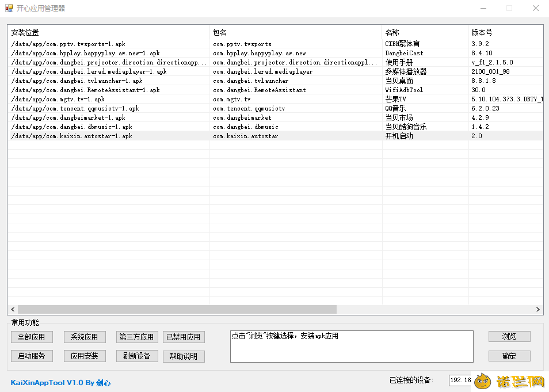Click the apk path text box
Image resolution: width=549 pixels, height=392 pixels.
(x=352, y=347)
